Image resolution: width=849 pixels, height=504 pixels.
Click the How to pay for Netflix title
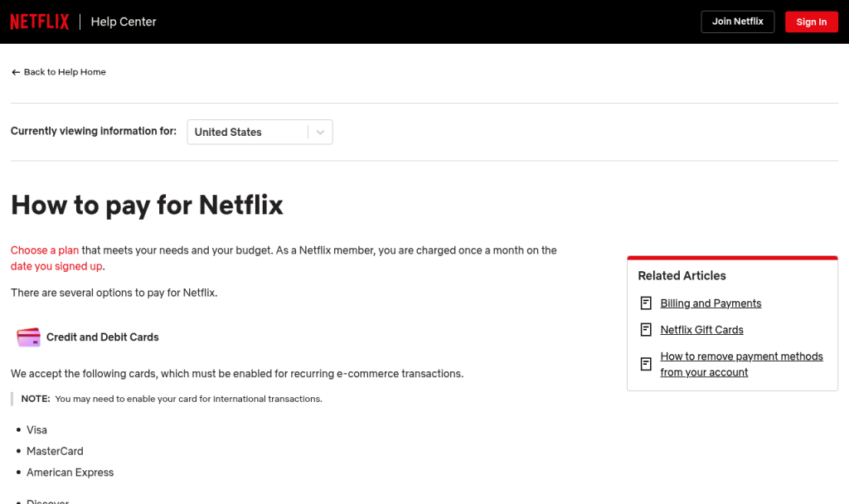coord(147,206)
